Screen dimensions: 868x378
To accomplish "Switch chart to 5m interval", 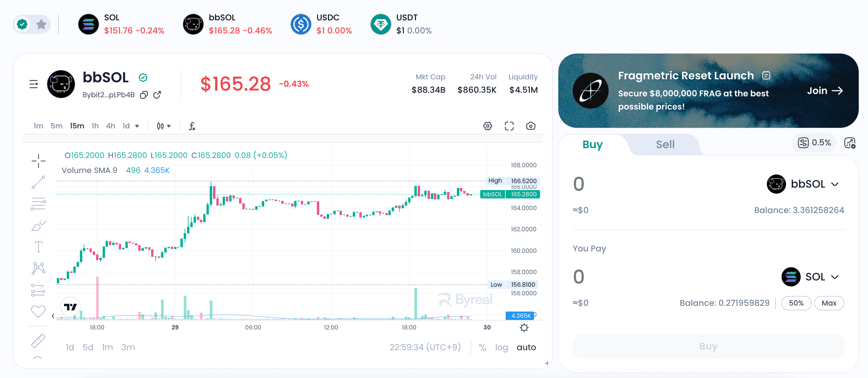I will [x=57, y=126].
